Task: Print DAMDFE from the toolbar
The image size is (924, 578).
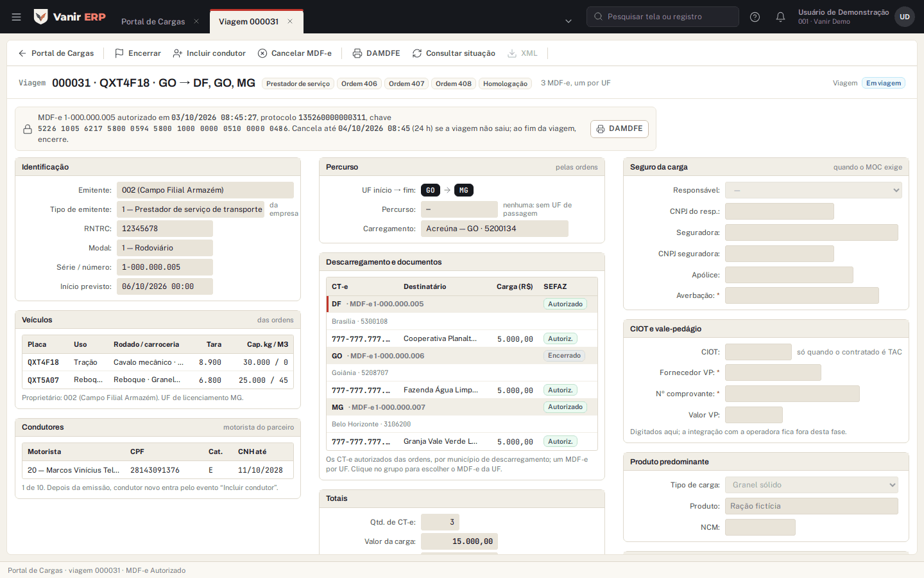Action: coord(377,53)
